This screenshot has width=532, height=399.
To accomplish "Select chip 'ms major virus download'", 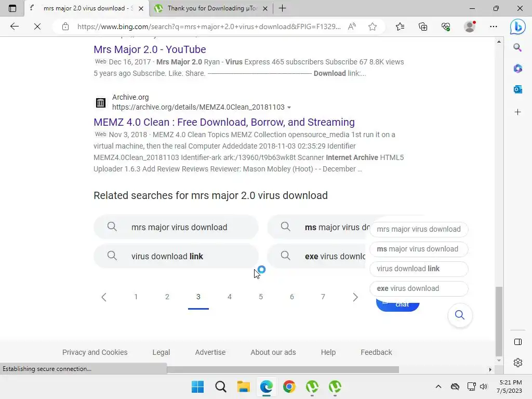I will click(x=419, y=249).
